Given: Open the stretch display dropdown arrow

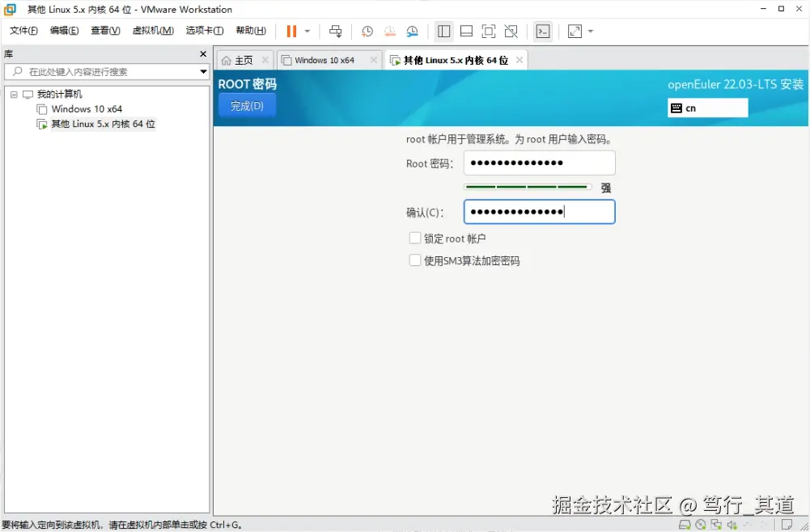Looking at the screenshot, I should 591,32.
